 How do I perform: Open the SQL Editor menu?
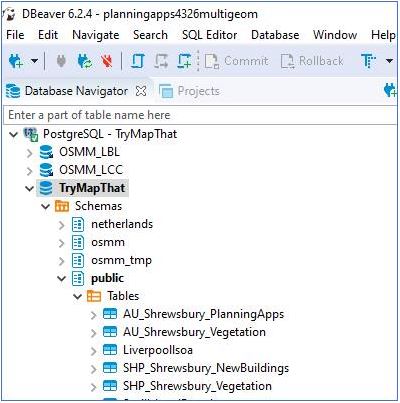point(210,35)
